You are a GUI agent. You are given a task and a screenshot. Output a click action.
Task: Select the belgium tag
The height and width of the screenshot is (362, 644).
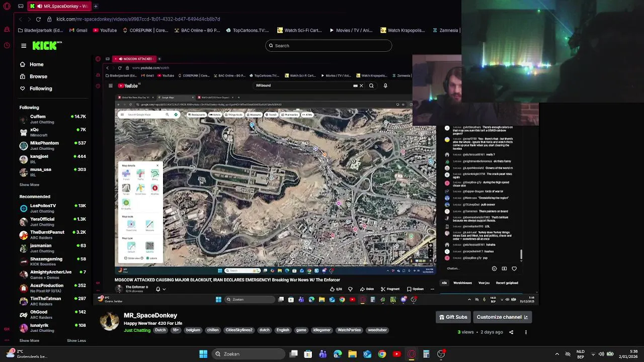(193, 330)
